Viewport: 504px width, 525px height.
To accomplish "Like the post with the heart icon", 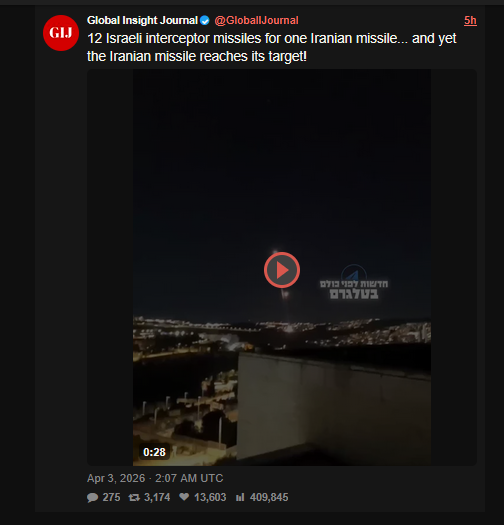I will [184, 497].
